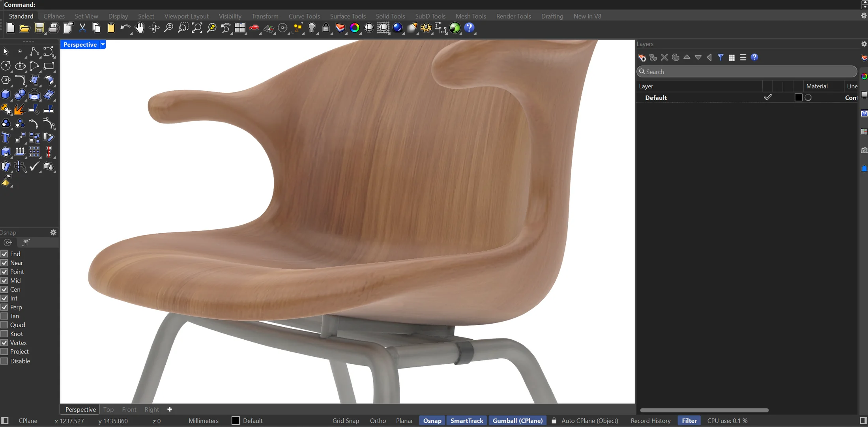Toggle the Near osnap checkbox
868x427 pixels.
pos(4,263)
